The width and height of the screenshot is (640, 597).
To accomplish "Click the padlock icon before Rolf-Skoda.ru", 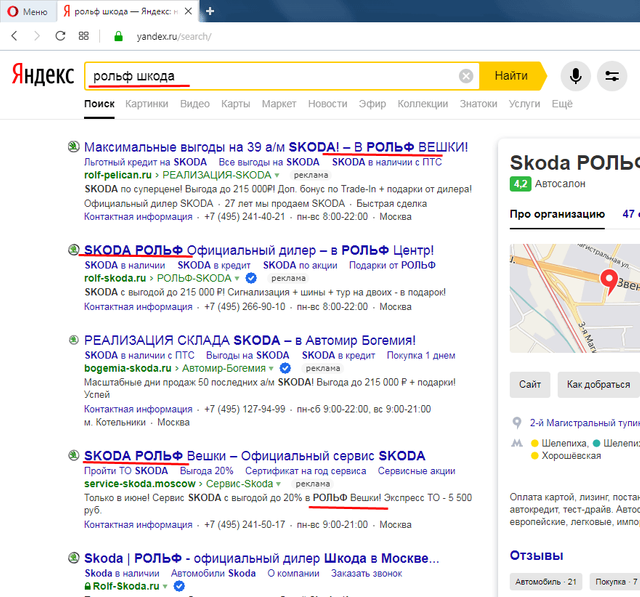I will tap(87, 586).
